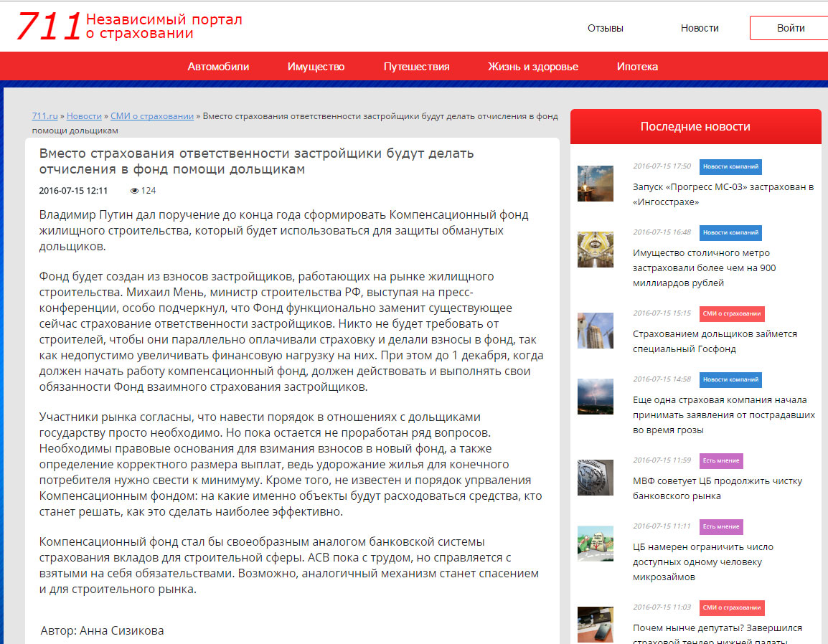Viewport: 828px width, 644px height.
Task: Select the Имущество navigation tab
Action: pyautogui.click(x=316, y=67)
